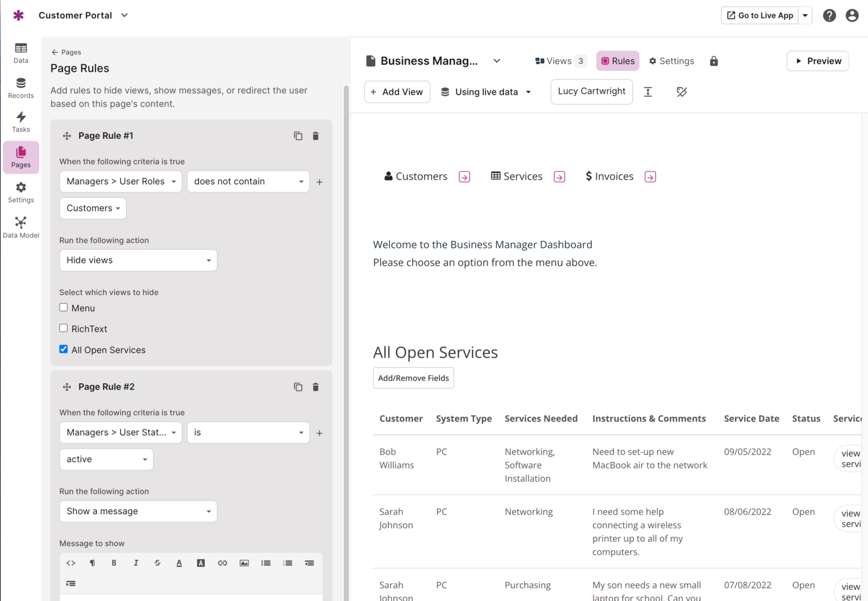This screenshot has height=601, width=868.
Task: Check the Menu view checkbox
Action: tap(64, 307)
